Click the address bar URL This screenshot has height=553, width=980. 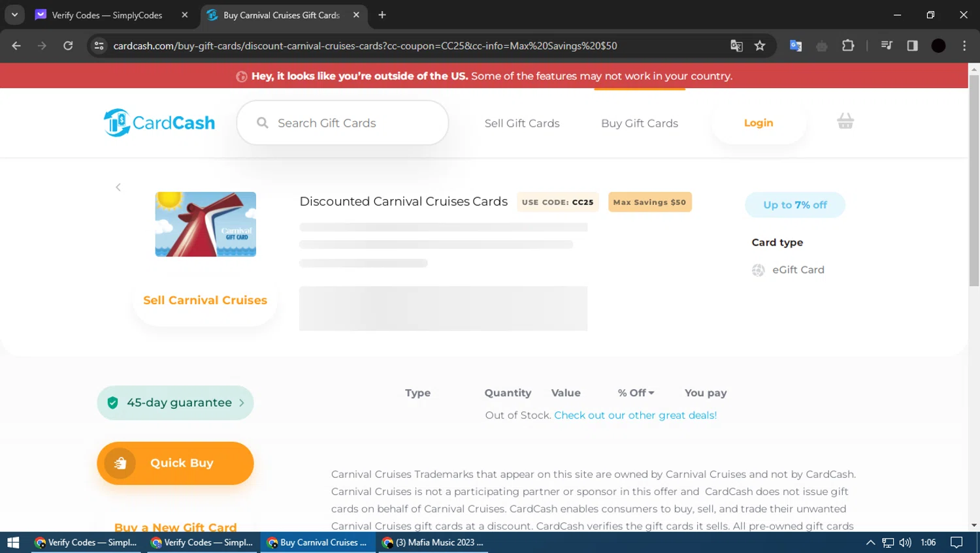(365, 46)
